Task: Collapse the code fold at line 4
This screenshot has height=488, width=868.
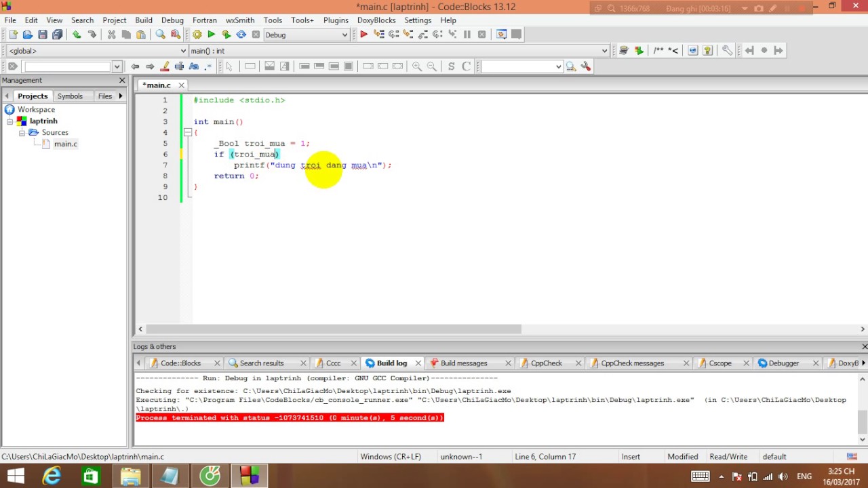Action: tap(187, 133)
